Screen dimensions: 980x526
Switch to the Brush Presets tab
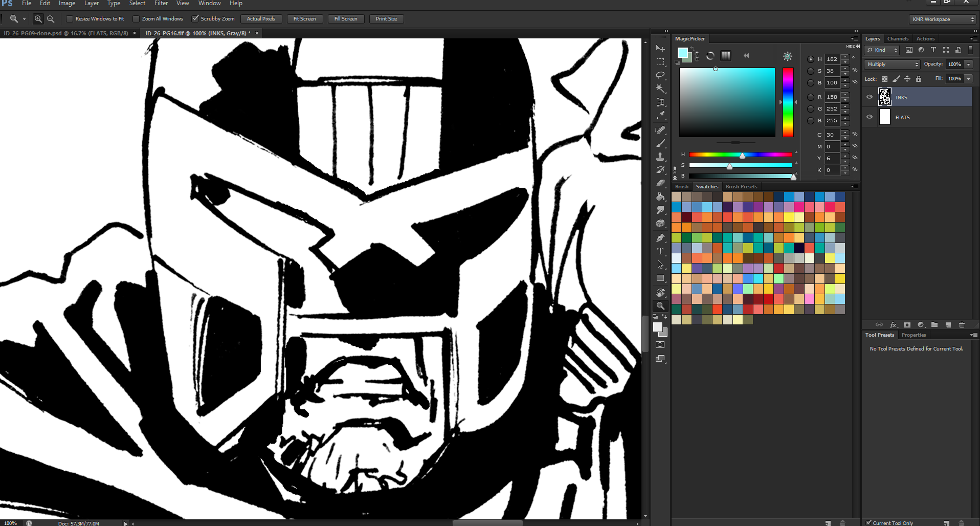741,187
